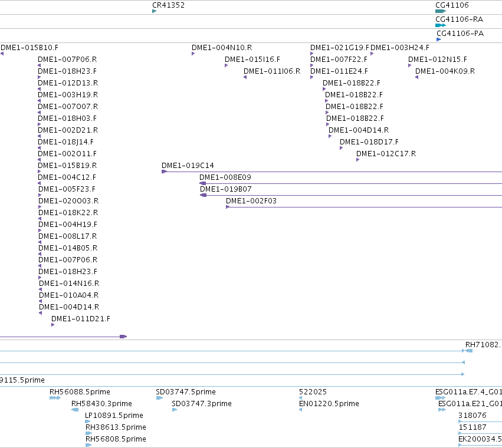Image resolution: width=502 pixels, height=448 pixels.
Task: Click DME1-003H24.F feature label
Action: (400, 48)
